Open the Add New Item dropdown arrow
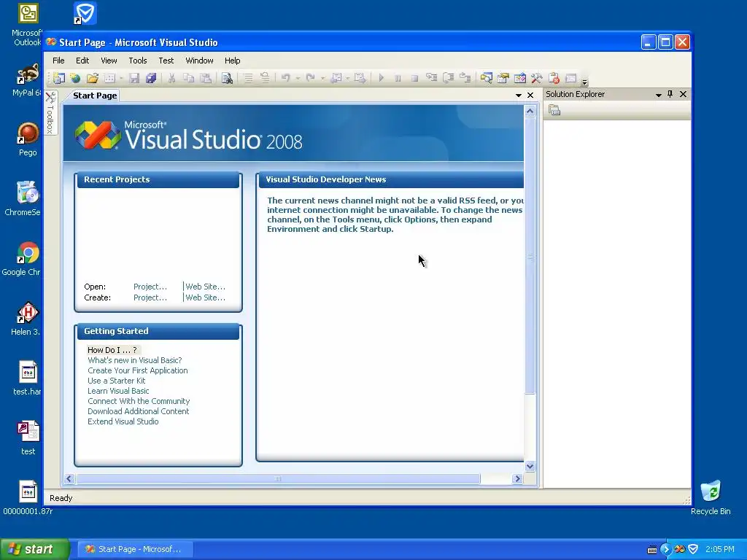This screenshot has width=747, height=560. [x=122, y=78]
